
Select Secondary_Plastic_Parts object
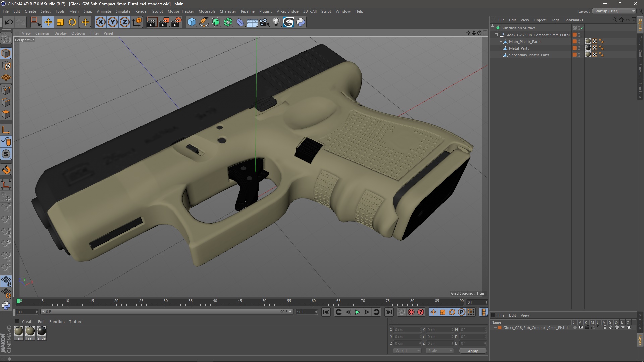coord(529,55)
